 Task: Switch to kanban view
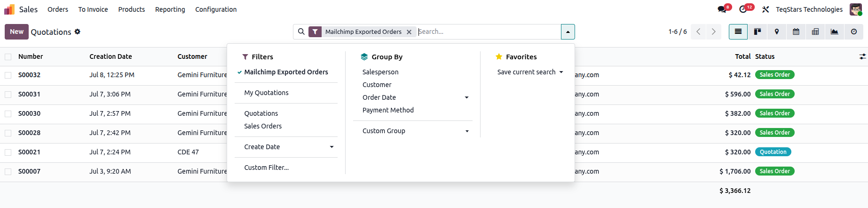click(x=758, y=32)
